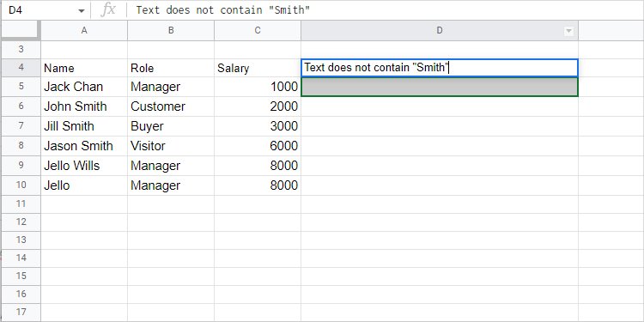Click the Role header cell

click(x=171, y=68)
